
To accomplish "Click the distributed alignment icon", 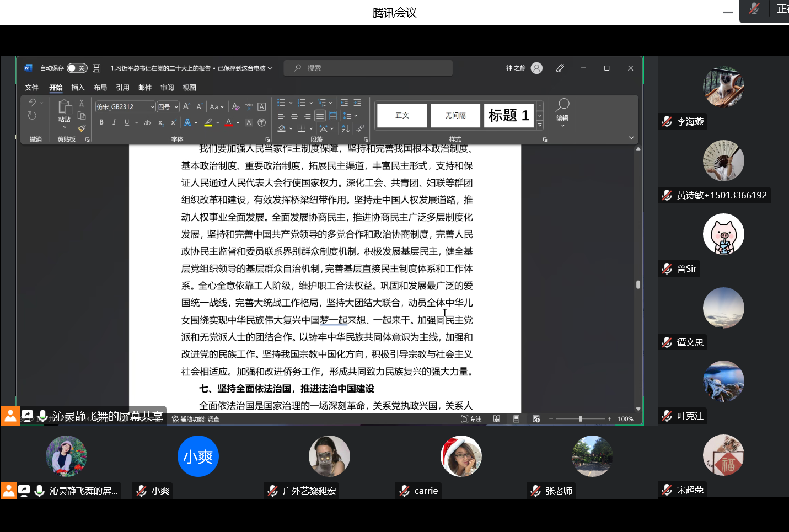I will pos(333,116).
